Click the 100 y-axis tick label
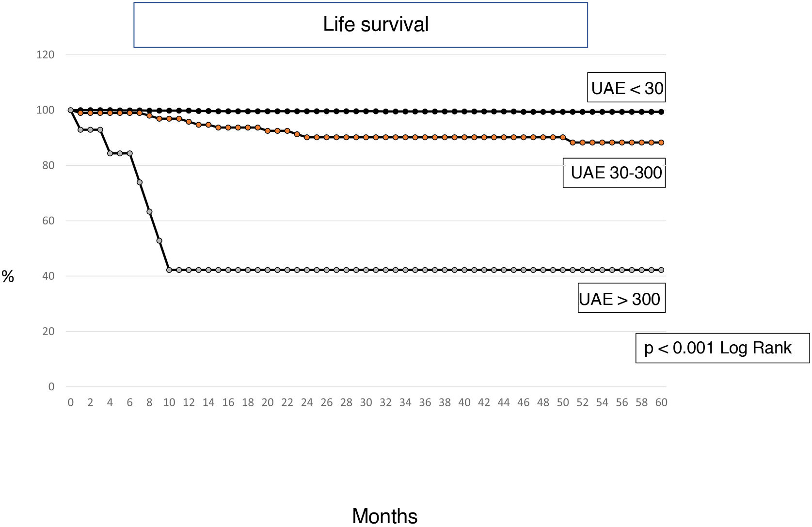 click(x=45, y=110)
